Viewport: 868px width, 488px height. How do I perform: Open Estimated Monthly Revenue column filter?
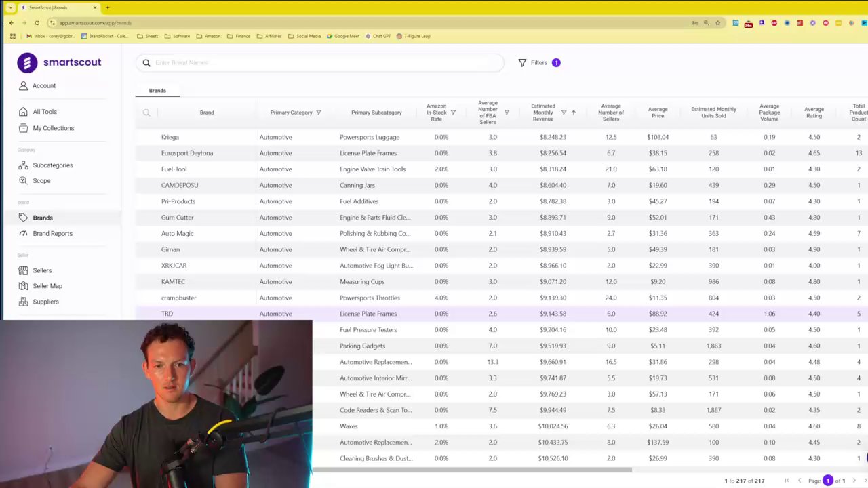click(x=564, y=113)
